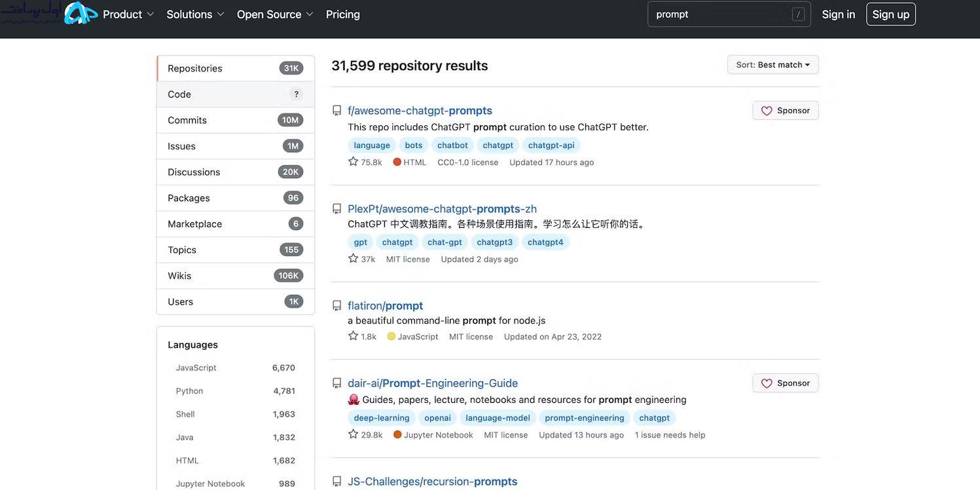
Task: Click the slash shortcut icon in search box
Action: tap(798, 14)
